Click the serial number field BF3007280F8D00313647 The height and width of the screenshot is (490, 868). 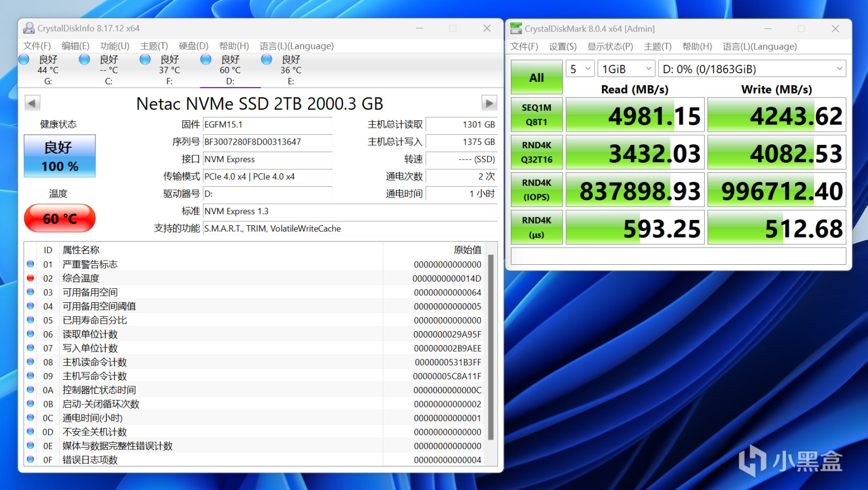coord(268,142)
